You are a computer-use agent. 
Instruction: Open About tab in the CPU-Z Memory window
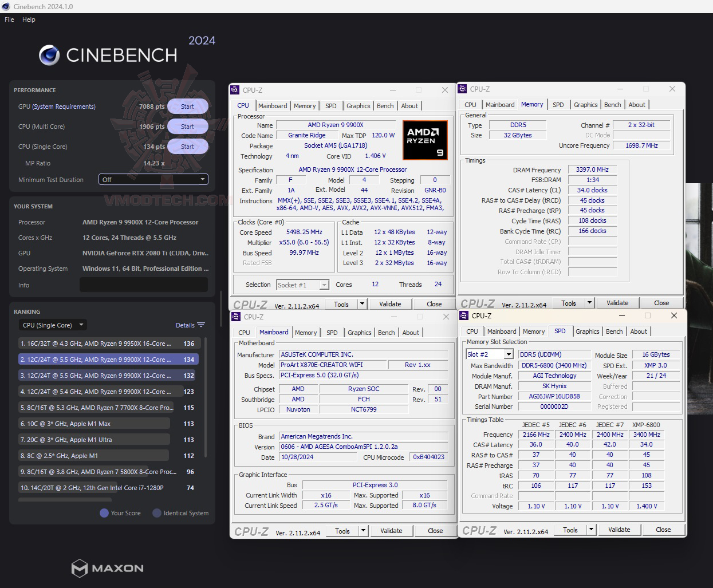[x=637, y=105]
